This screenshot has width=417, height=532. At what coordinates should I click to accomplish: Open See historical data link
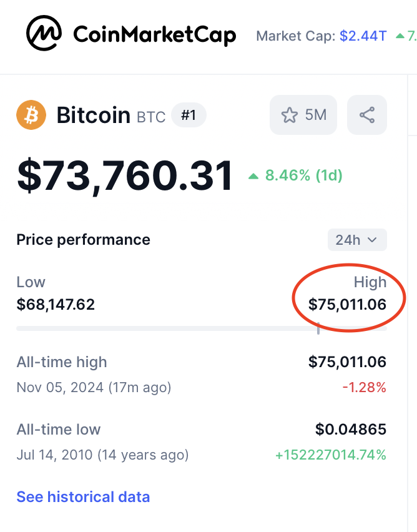click(x=83, y=496)
